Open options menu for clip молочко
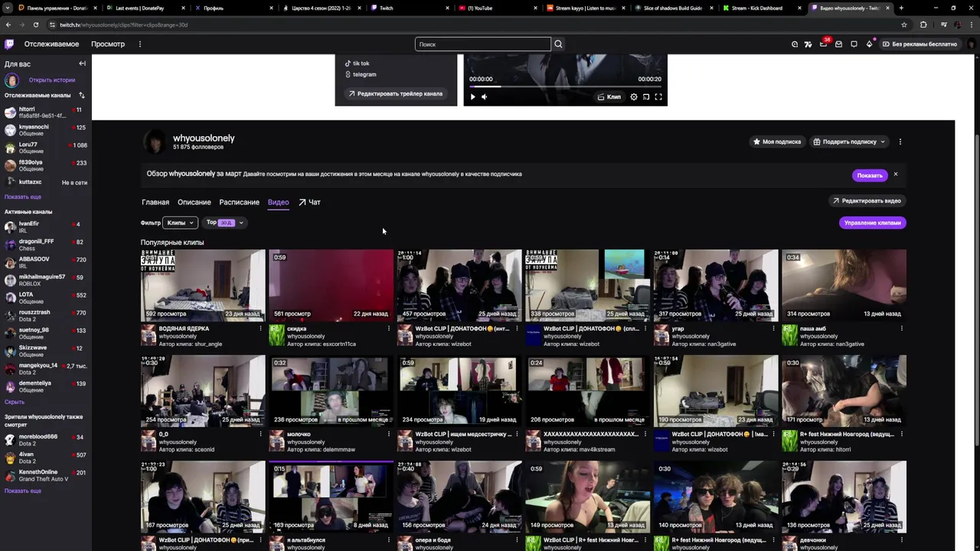 coord(388,434)
